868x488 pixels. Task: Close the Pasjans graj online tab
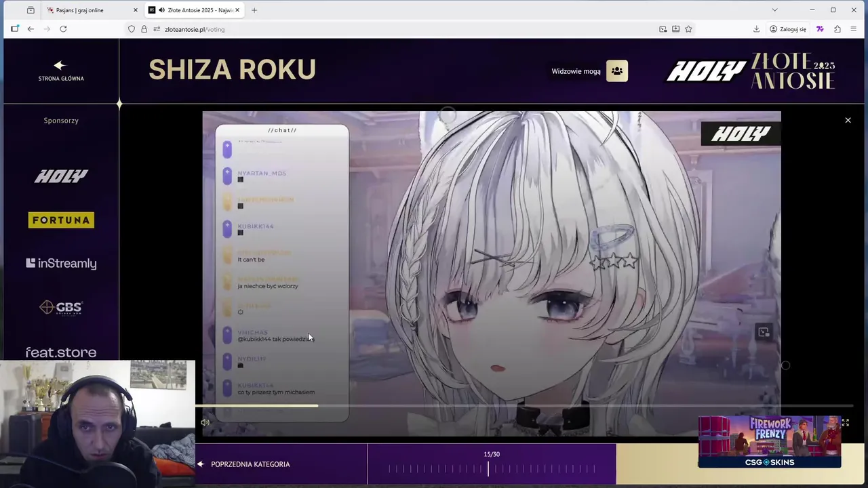(x=135, y=10)
